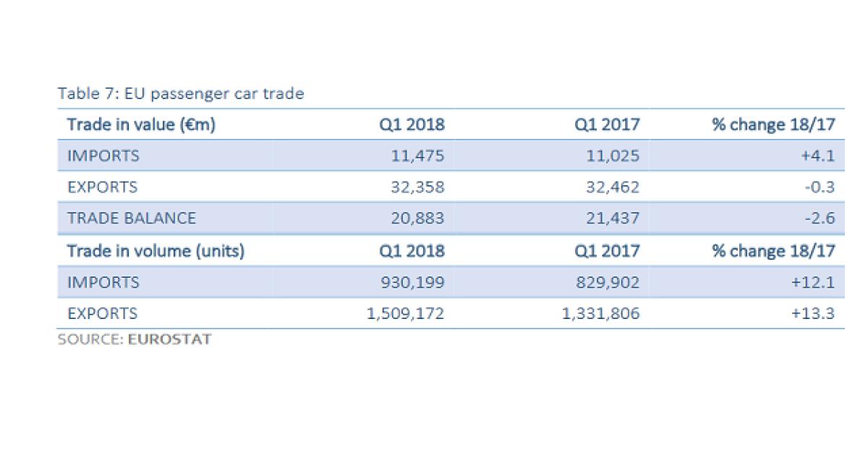Select the imports volume 930,199

[x=412, y=283]
